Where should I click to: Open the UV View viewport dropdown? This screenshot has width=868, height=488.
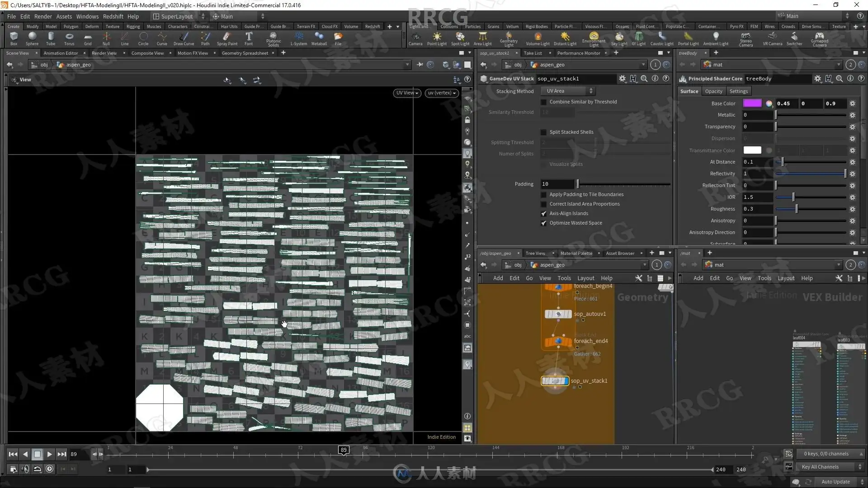[x=407, y=93]
